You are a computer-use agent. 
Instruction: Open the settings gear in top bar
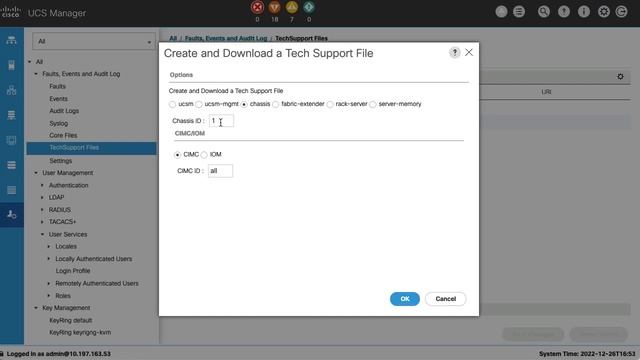coord(604,11)
